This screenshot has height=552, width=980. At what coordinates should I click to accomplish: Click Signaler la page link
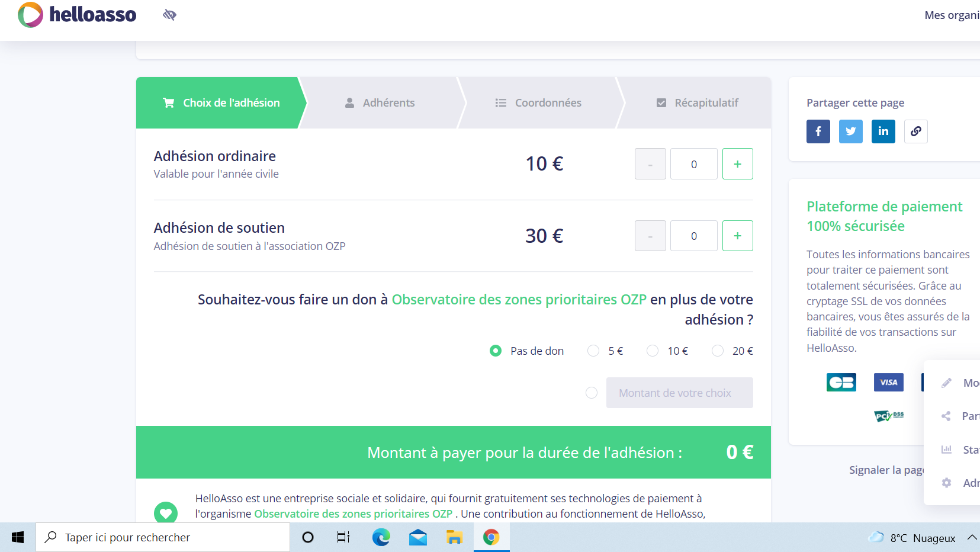click(x=886, y=470)
